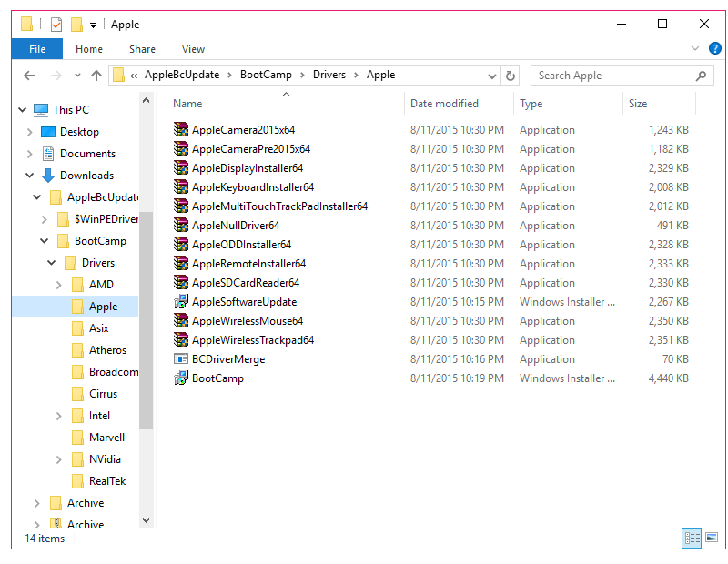Open the File menu tab
The image size is (728, 564).
pyautogui.click(x=37, y=49)
